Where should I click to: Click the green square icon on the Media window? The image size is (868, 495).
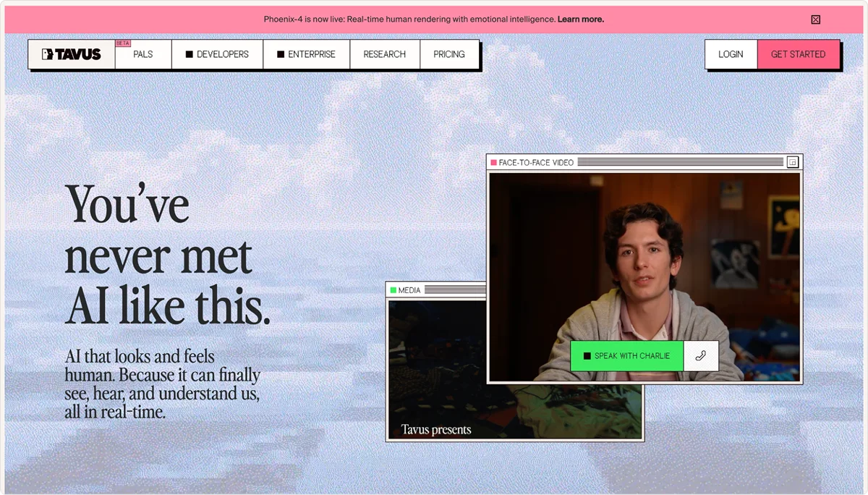pos(394,289)
